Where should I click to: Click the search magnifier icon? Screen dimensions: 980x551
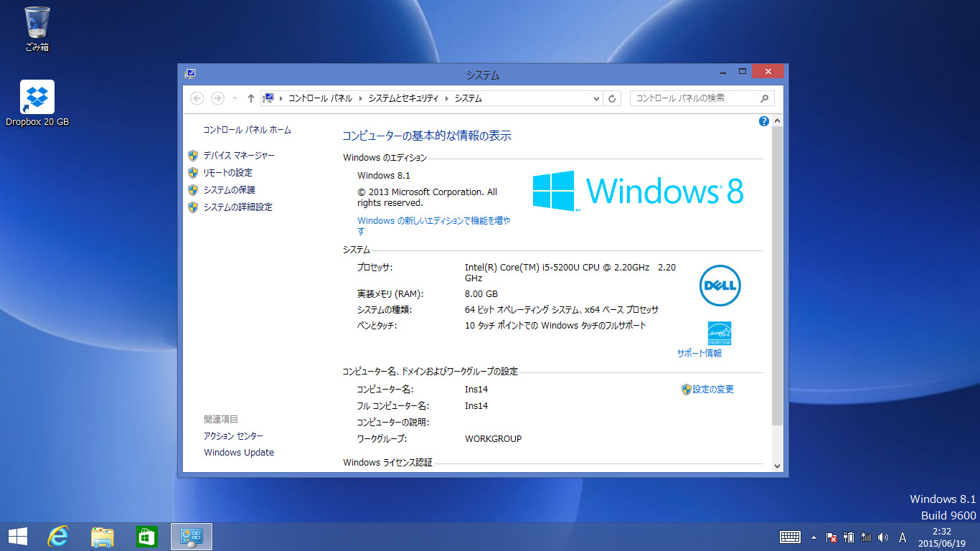click(765, 98)
